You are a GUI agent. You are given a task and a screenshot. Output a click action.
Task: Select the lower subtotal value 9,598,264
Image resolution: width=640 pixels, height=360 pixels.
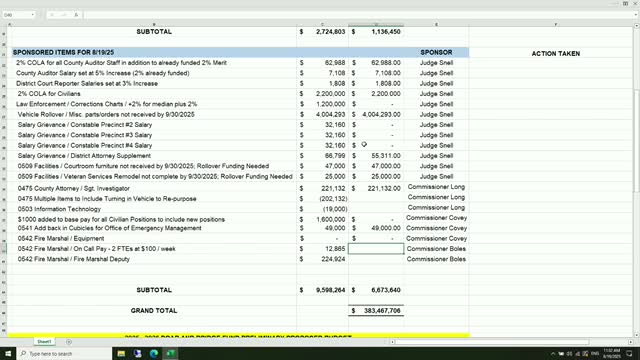click(x=331, y=290)
